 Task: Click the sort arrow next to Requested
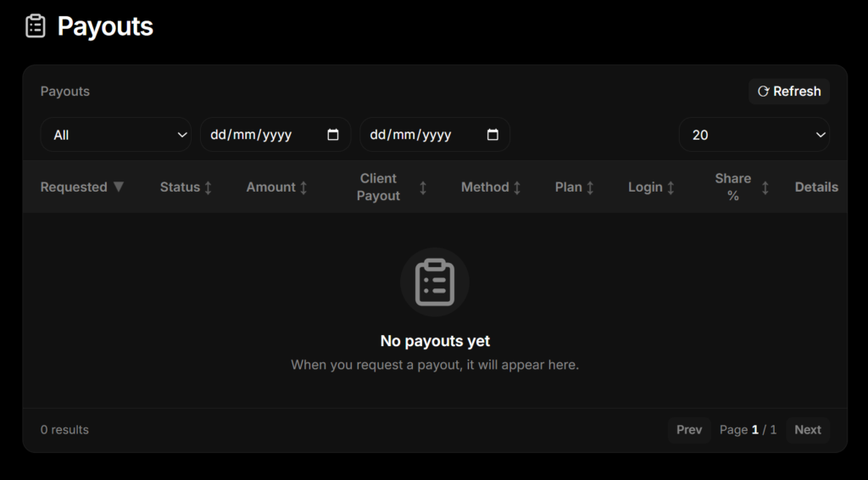[x=119, y=187]
